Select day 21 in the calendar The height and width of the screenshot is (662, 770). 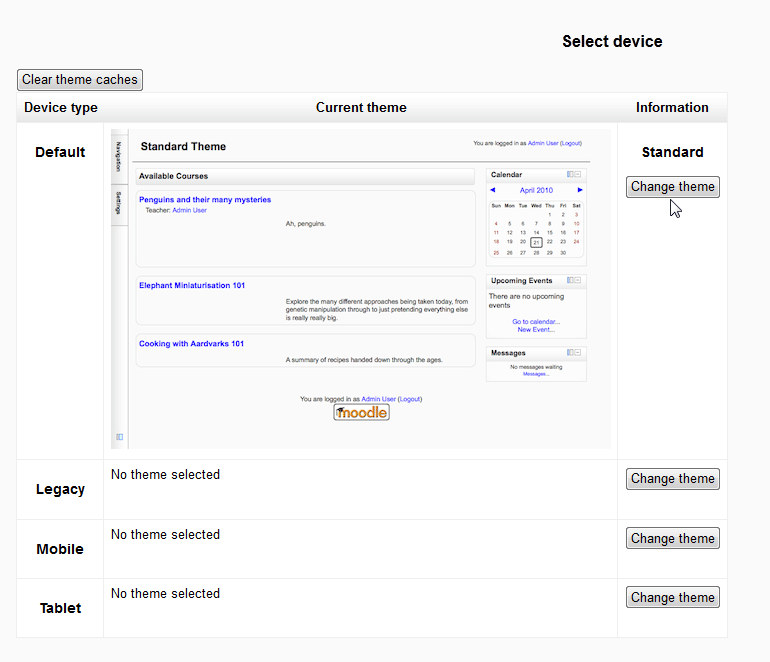click(x=536, y=242)
